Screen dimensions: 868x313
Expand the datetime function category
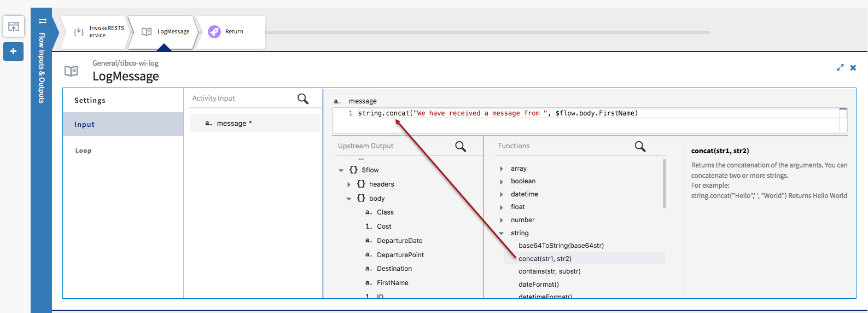pyautogui.click(x=502, y=194)
